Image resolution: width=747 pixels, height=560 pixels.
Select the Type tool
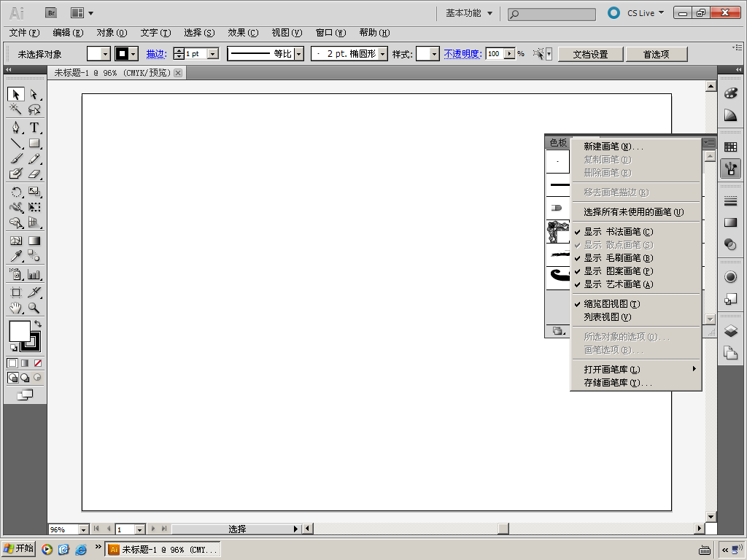click(34, 128)
